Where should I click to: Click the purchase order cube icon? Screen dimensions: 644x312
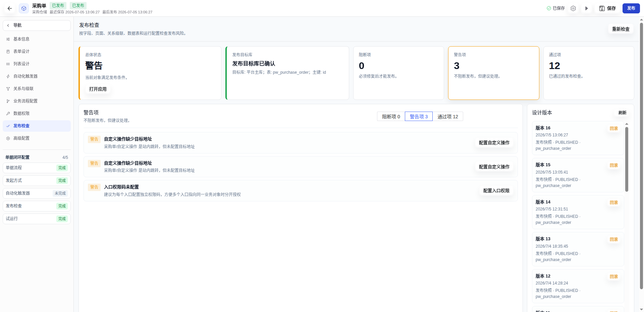tap(24, 8)
